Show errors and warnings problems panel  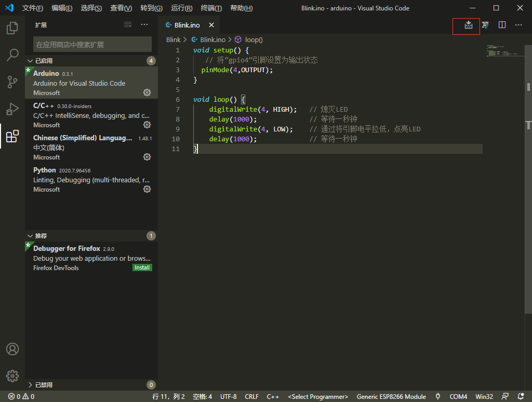tap(21, 396)
